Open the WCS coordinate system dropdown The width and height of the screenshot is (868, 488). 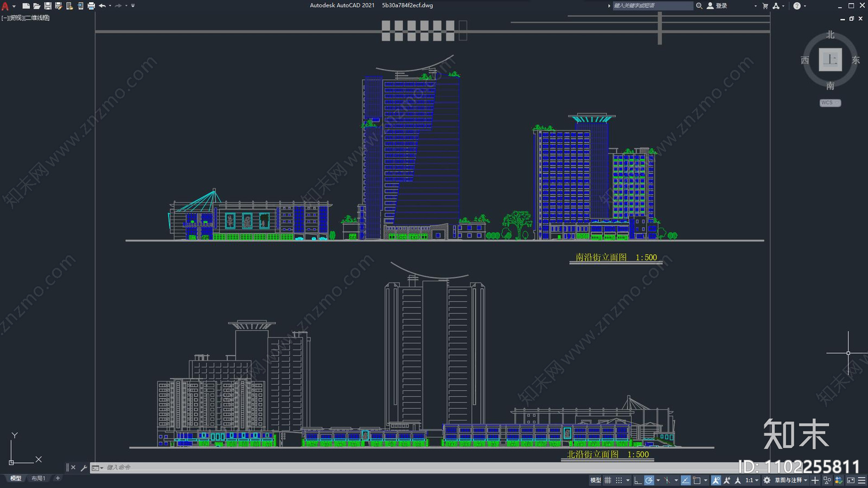830,102
